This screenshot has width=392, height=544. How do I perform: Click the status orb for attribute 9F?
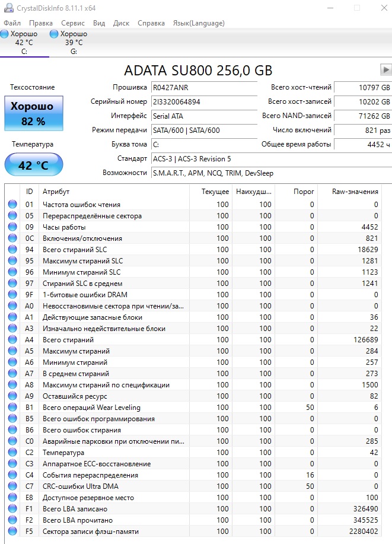coord(12,295)
